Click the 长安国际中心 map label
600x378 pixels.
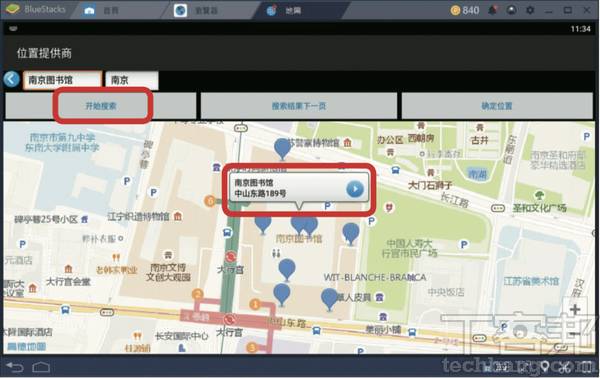point(182,336)
